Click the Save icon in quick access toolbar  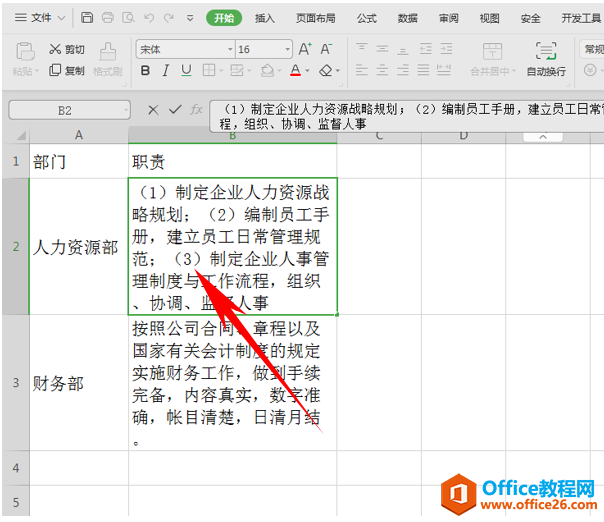coord(87,18)
